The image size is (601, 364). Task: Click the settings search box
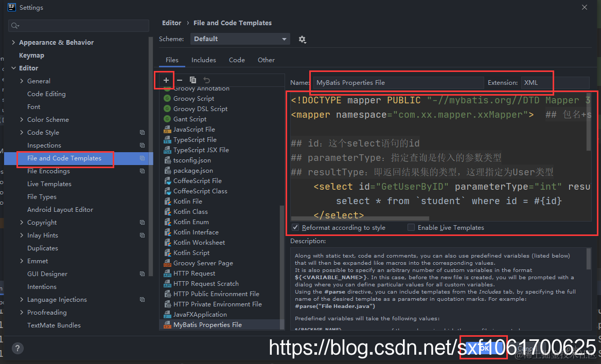coord(79,26)
